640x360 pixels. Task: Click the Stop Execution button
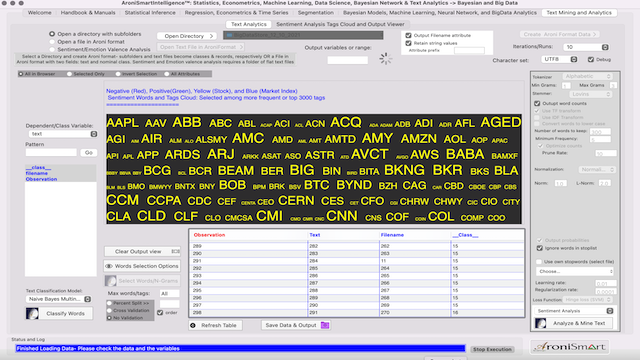coord(492,349)
